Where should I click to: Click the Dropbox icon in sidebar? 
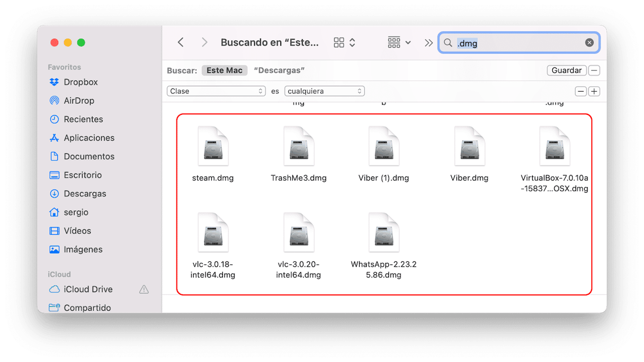click(x=54, y=82)
